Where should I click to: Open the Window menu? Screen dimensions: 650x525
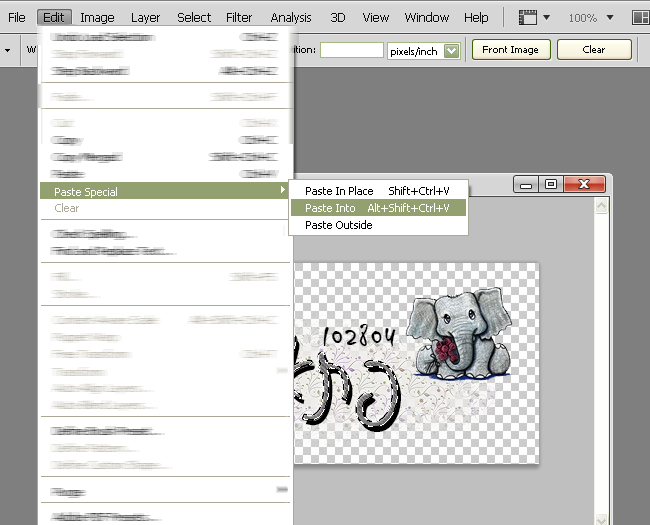click(x=427, y=17)
